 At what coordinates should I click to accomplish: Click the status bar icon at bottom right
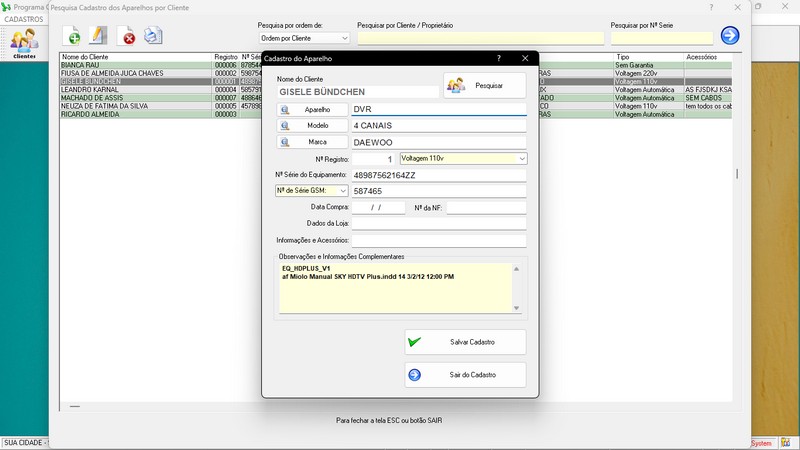(786, 443)
